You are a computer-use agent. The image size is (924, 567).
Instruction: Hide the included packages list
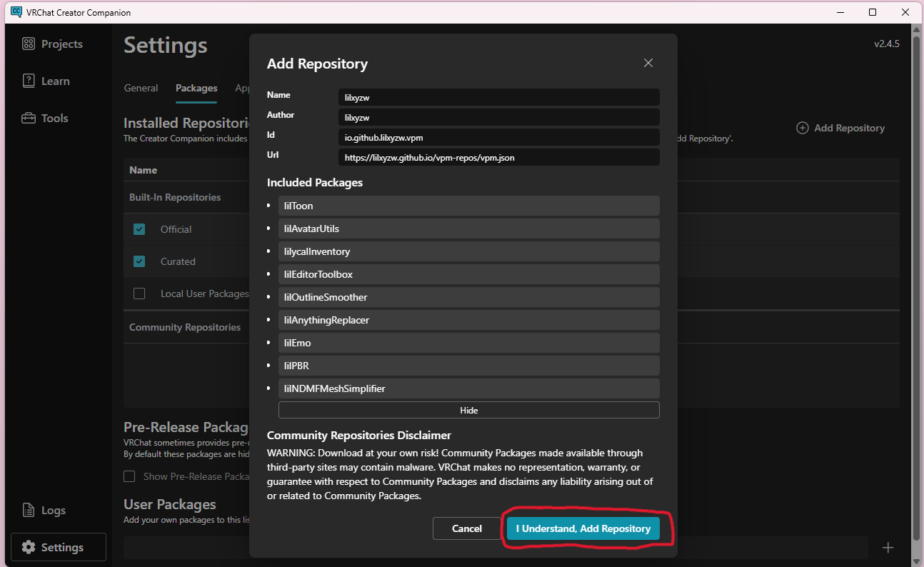pyautogui.click(x=469, y=410)
